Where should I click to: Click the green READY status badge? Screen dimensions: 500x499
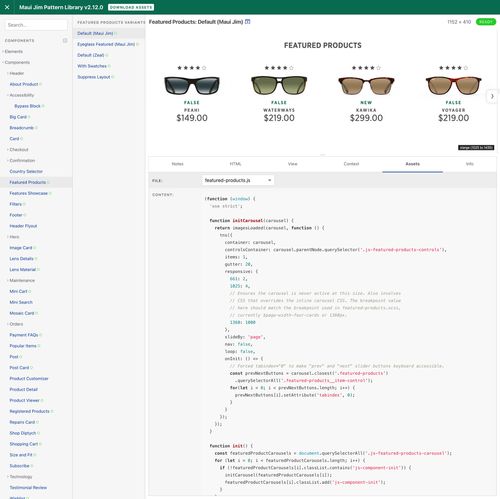coord(486,22)
